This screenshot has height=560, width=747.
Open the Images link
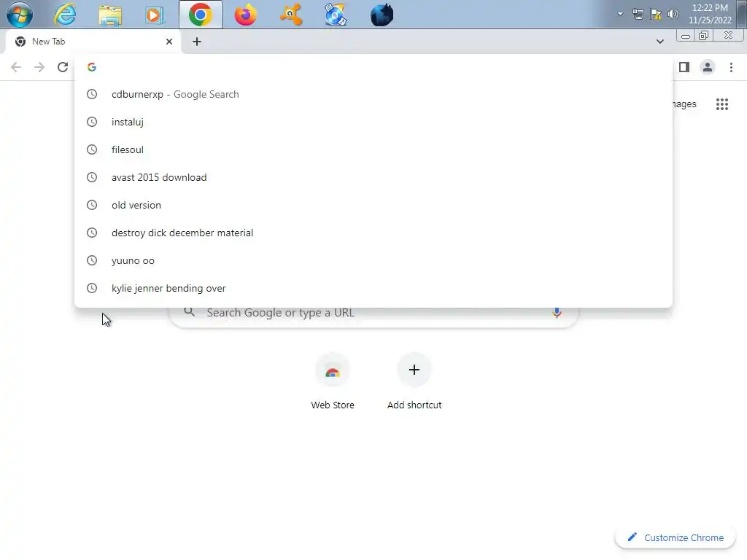[x=684, y=104]
